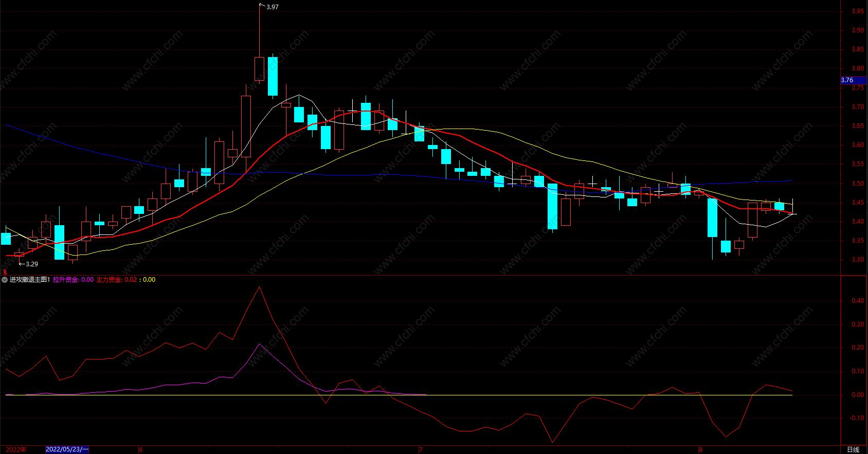Collapse the 进攻撤退主图1 indicator dropdown icon

(5, 280)
